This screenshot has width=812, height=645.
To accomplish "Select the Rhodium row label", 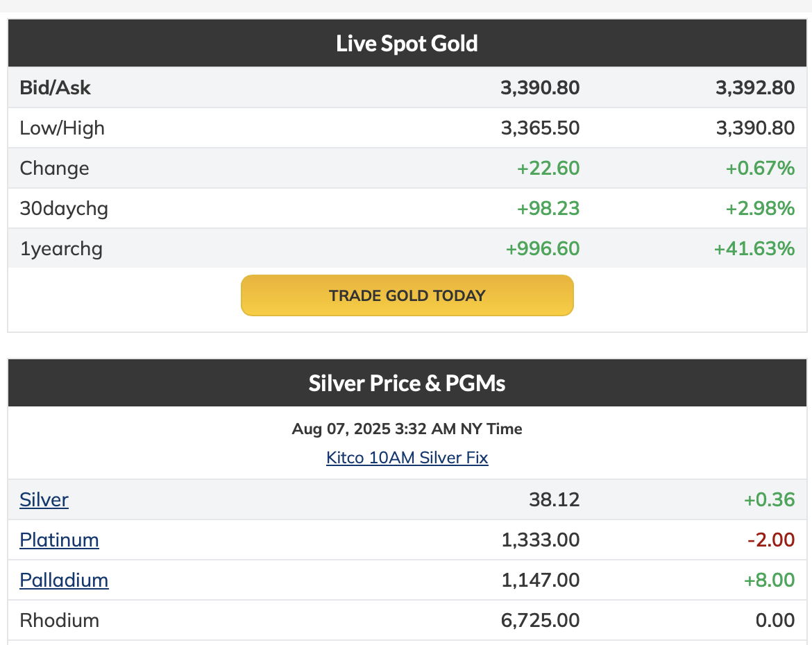I will tap(59, 620).
